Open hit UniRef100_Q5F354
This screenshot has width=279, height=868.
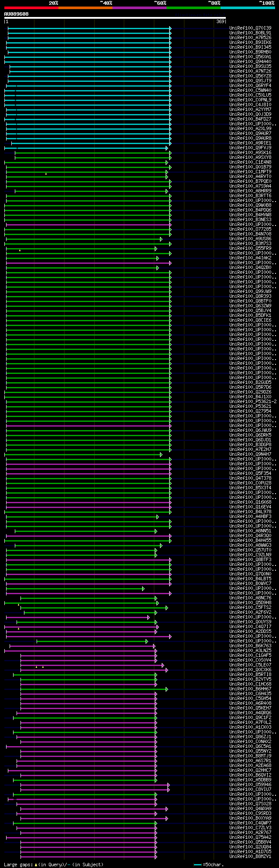(x=250, y=473)
